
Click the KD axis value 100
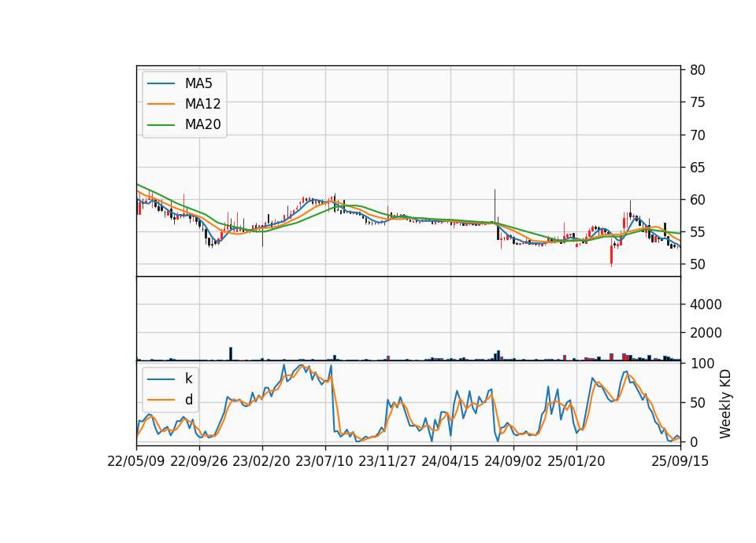click(x=702, y=364)
